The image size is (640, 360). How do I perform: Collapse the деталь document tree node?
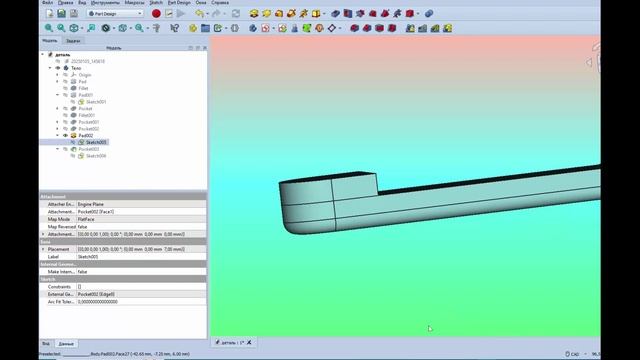[x=42, y=54]
